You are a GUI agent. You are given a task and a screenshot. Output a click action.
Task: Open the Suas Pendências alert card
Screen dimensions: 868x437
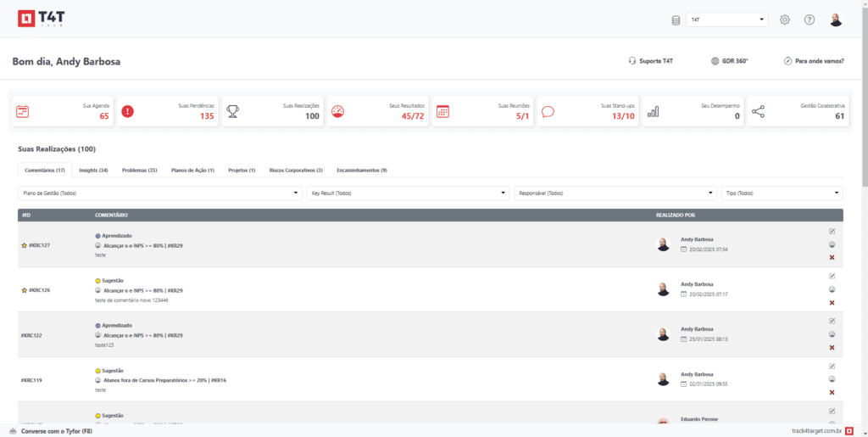pyautogui.click(x=166, y=111)
